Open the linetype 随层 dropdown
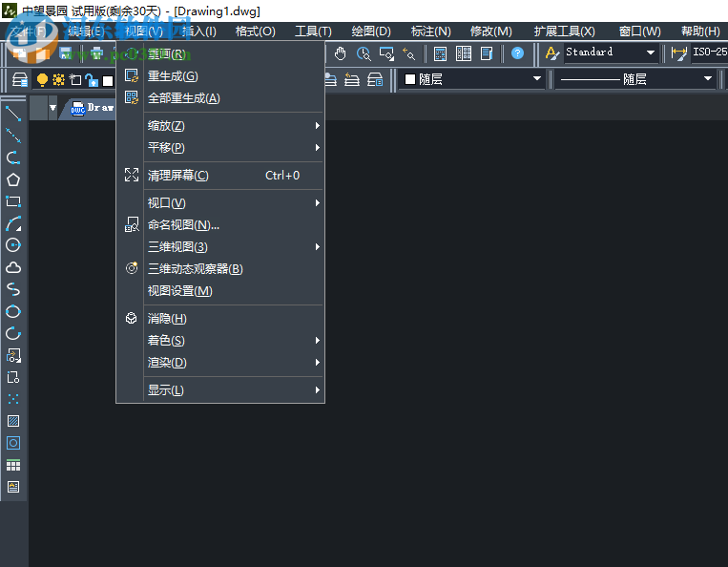 pos(707,79)
